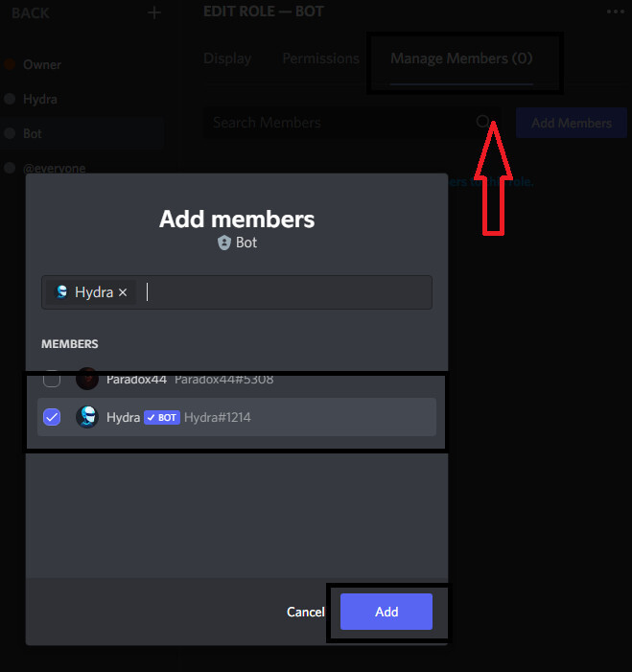Click the Add members dialog title
632x672 pixels.
point(237,219)
